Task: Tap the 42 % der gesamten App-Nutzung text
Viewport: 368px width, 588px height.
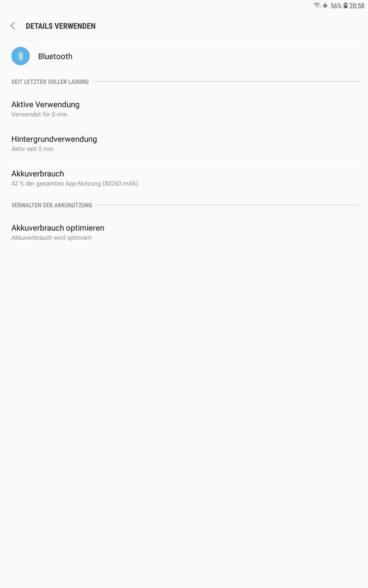Action: click(74, 183)
